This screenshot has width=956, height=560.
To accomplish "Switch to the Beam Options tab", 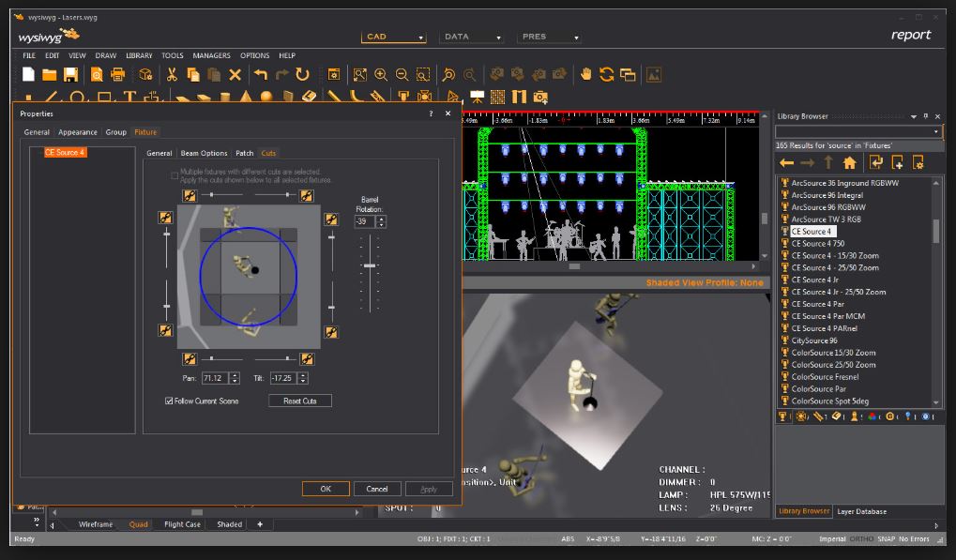I will click(x=204, y=153).
